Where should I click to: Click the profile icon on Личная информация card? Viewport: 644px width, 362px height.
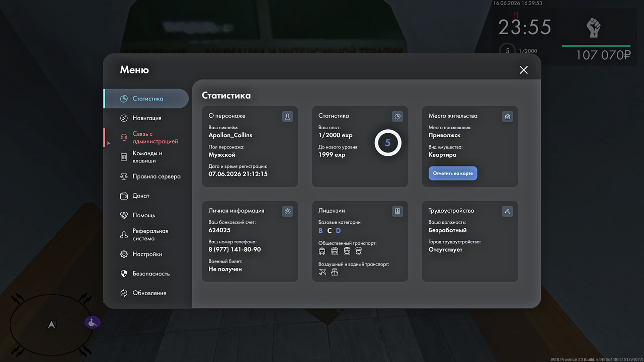[x=288, y=212]
